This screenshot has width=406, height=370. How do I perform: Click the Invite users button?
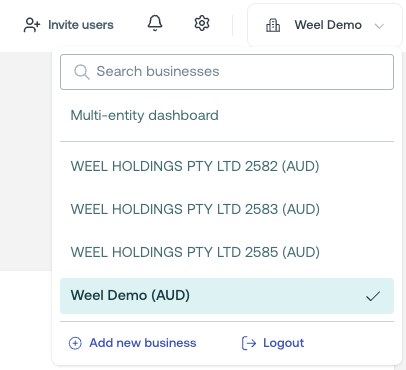point(69,25)
